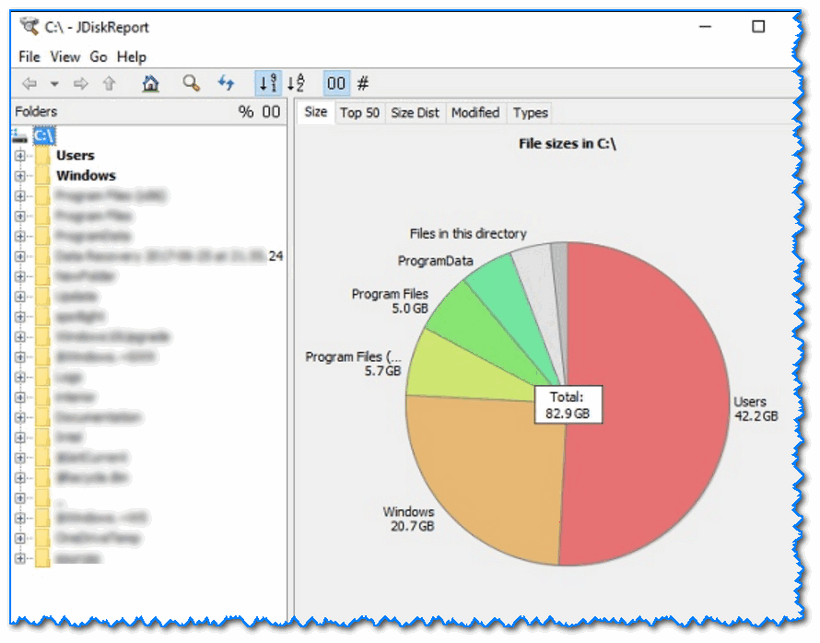The image size is (820, 643).
Task: Click the back arrow in toolbar
Action: tap(30, 84)
